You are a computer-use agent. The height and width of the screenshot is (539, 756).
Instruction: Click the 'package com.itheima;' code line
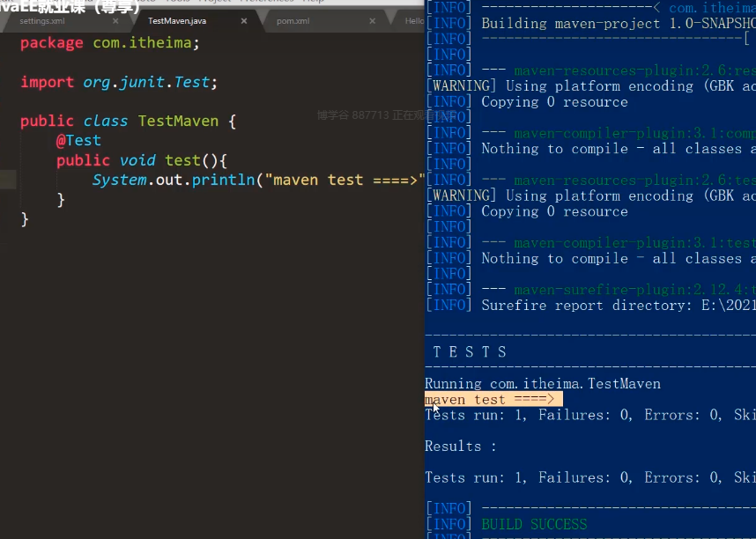click(x=109, y=43)
